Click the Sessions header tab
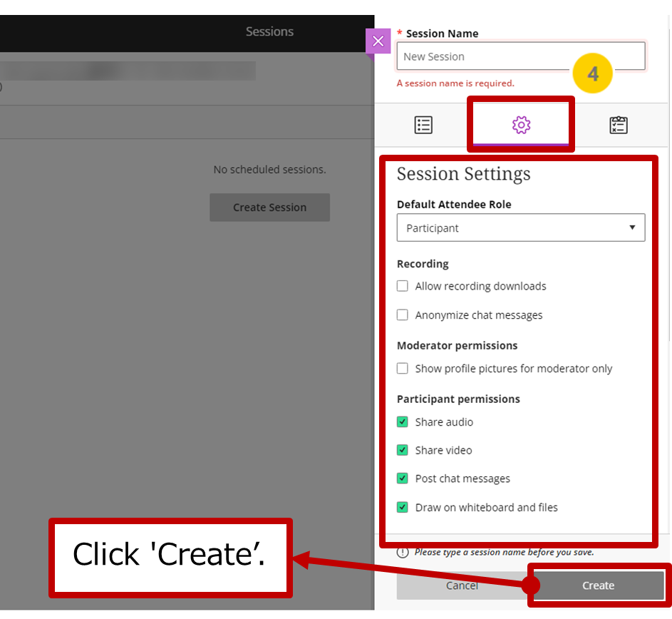 coord(269,31)
